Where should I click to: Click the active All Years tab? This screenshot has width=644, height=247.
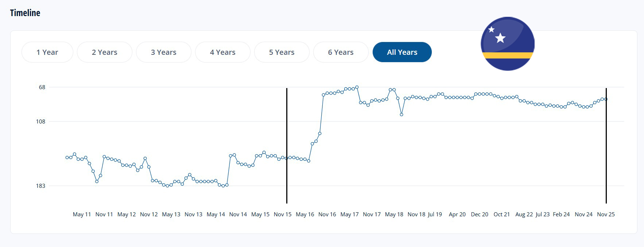click(x=402, y=52)
